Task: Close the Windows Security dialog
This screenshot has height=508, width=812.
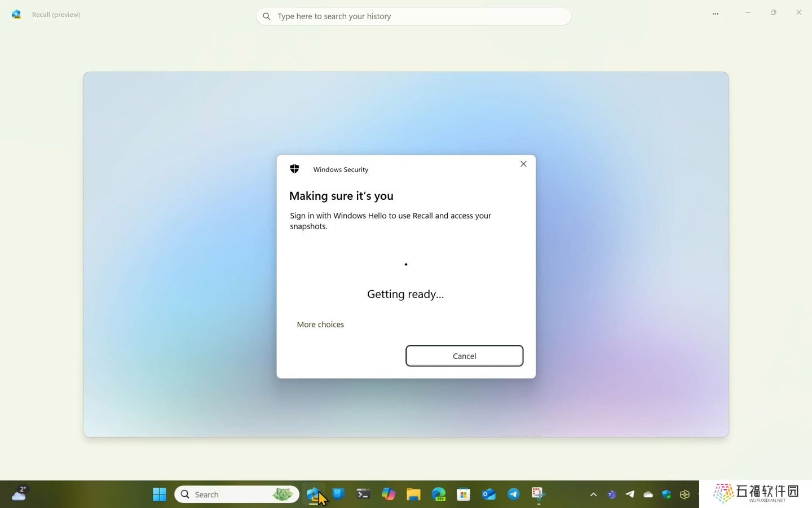Action: [523, 164]
